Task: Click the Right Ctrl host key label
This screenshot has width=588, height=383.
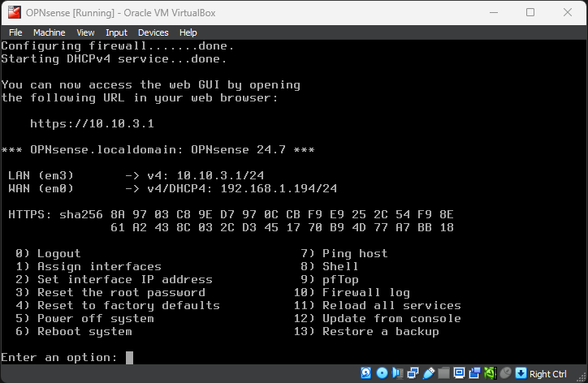Action: tap(548, 374)
